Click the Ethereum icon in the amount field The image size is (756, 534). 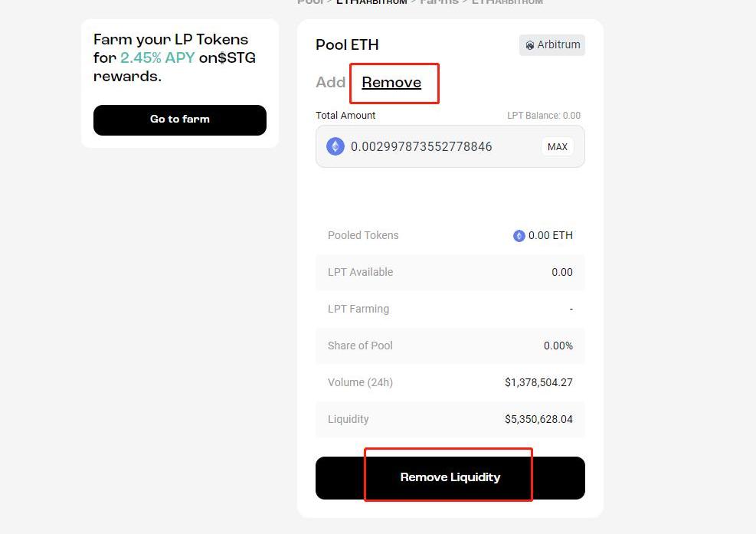pos(335,146)
